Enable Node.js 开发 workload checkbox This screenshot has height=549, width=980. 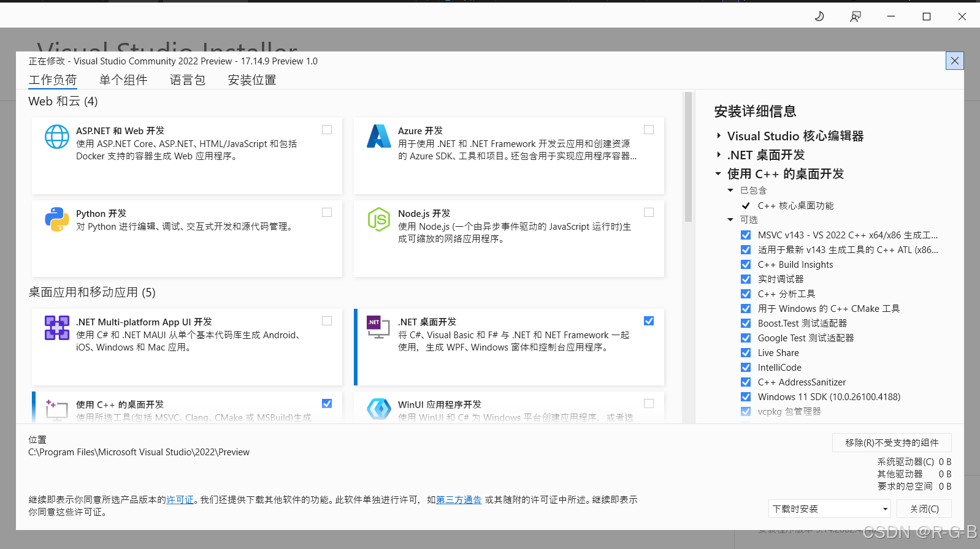pyautogui.click(x=649, y=213)
